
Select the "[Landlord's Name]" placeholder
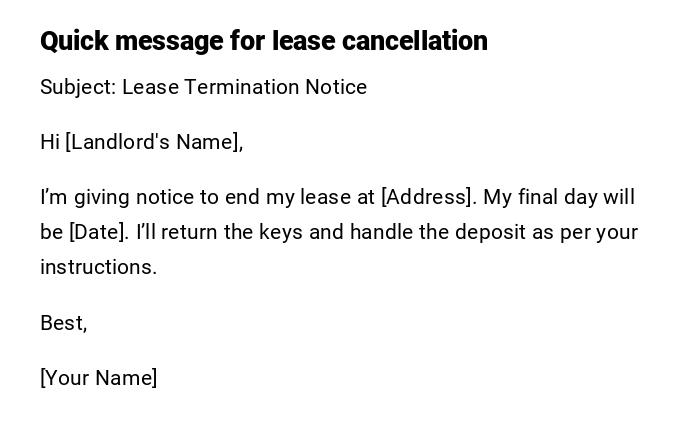[154, 142]
